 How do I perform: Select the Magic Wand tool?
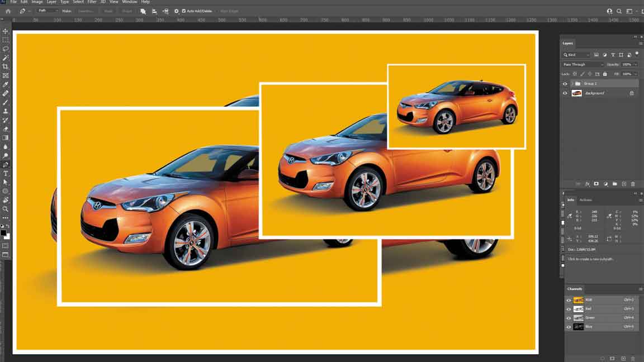tap(6, 58)
